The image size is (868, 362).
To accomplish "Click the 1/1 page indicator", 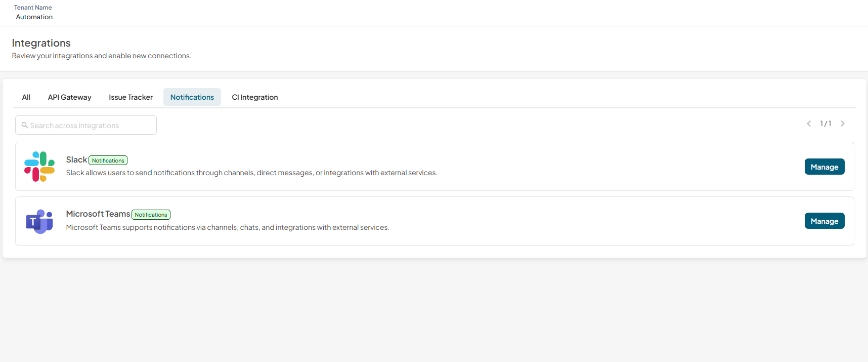I will click(826, 124).
